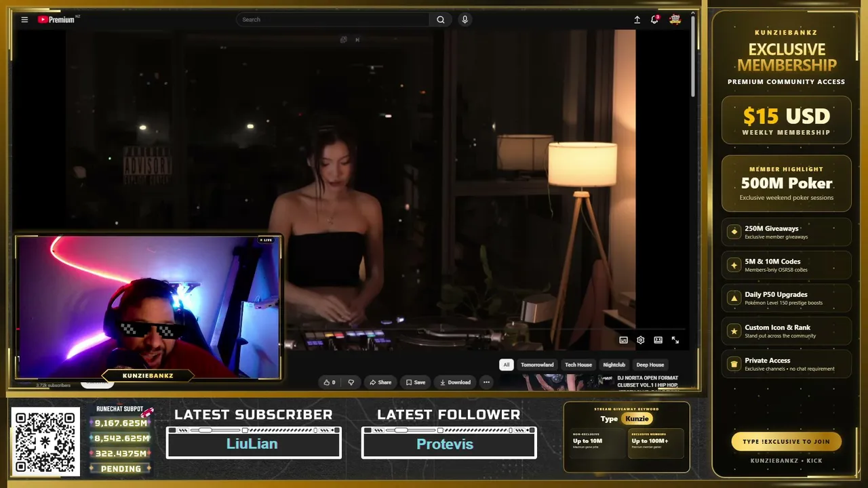Download the video
Viewport: 868px width, 488px height.
click(x=455, y=382)
